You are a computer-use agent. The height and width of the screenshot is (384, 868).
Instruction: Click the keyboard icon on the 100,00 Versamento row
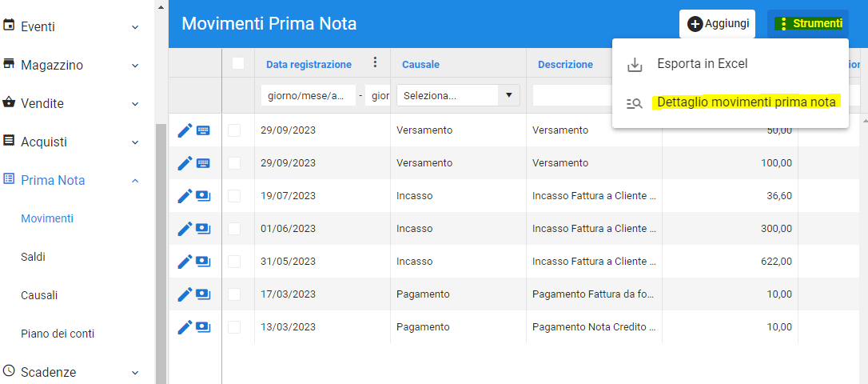[203, 163]
